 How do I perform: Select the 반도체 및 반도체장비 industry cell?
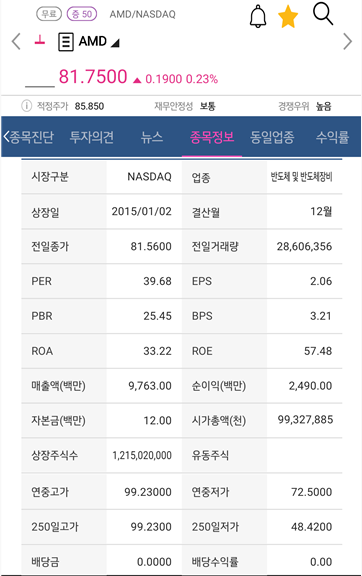301,177
